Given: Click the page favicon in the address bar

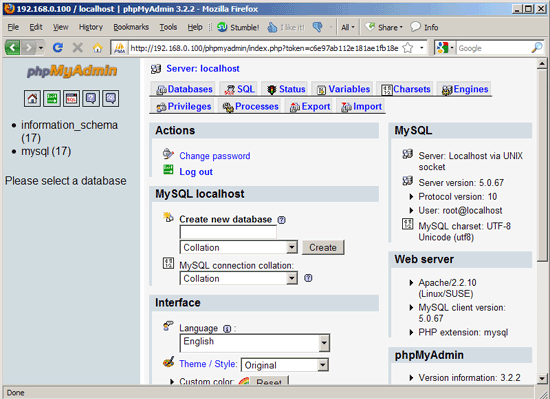Looking at the screenshot, I should pos(119,48).
